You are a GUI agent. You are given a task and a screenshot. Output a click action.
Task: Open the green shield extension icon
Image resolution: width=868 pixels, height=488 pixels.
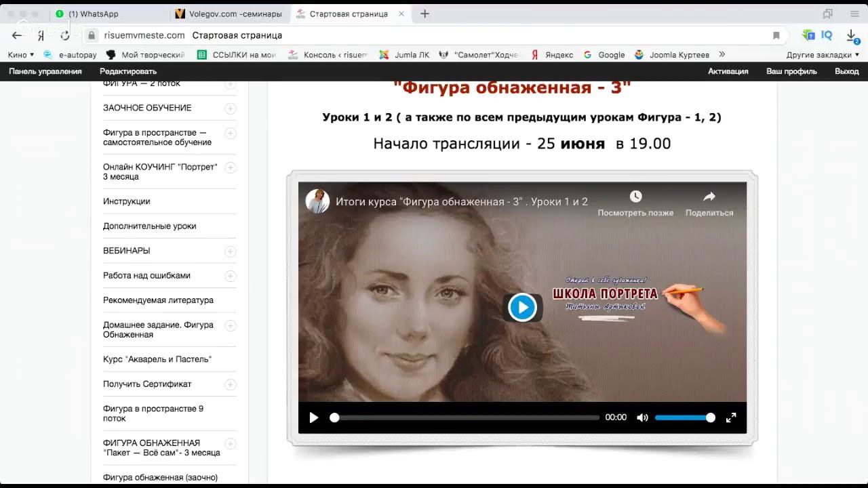click(x=808, y=35)
